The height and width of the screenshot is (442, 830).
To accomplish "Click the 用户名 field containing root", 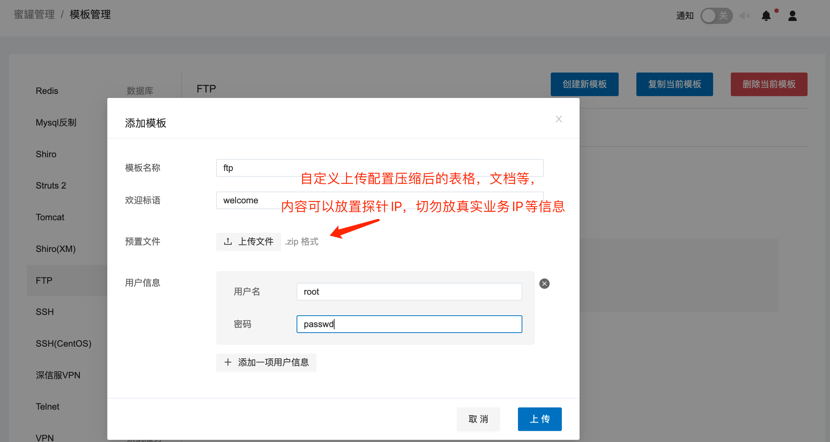I will coord(409,292).
